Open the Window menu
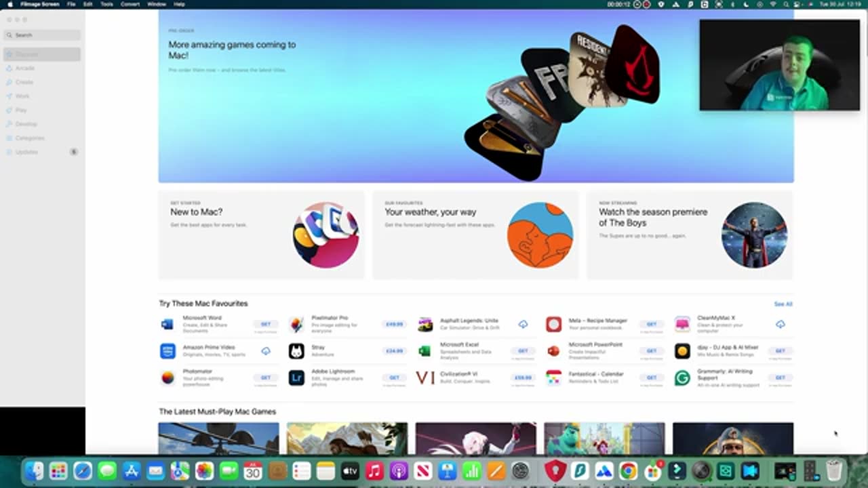This screenshot has height=488, width=868. pos(157,4)
